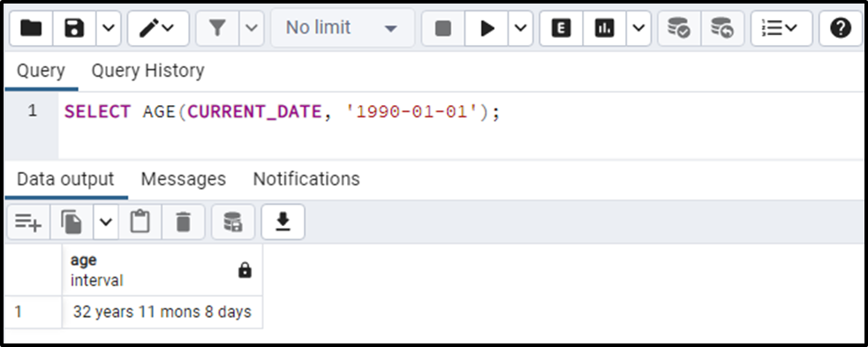Open the edit pencil menu
868x347 pixels.
tap(158, 27)
